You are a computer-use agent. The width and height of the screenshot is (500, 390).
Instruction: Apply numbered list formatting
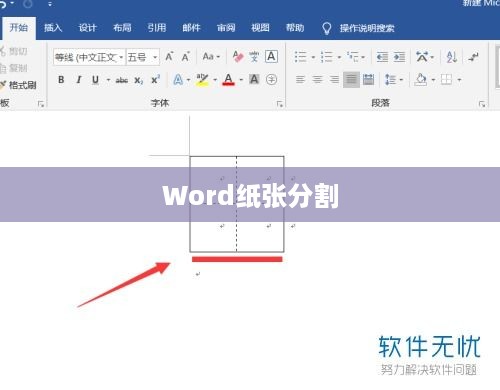tap(327, 57)
